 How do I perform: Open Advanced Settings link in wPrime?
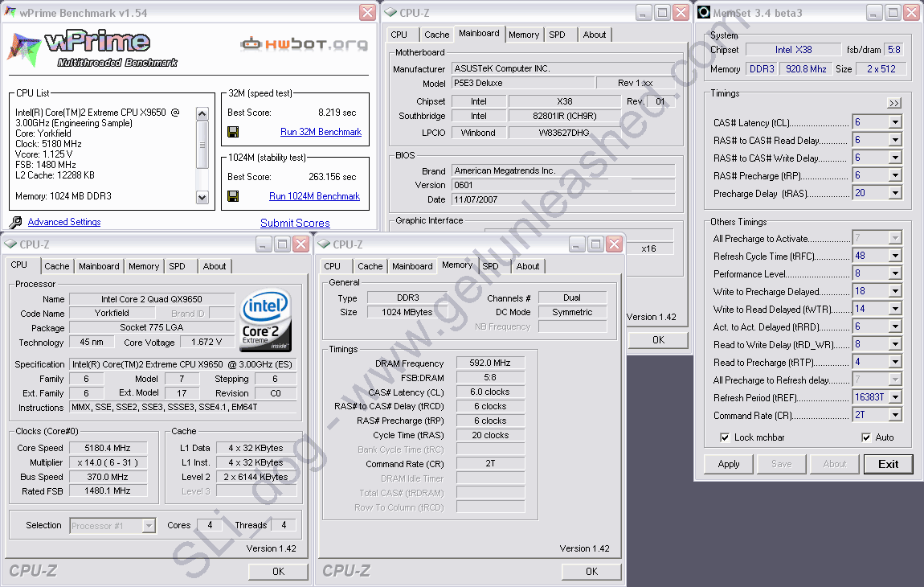pyautogui.click(x=64, y=222)
